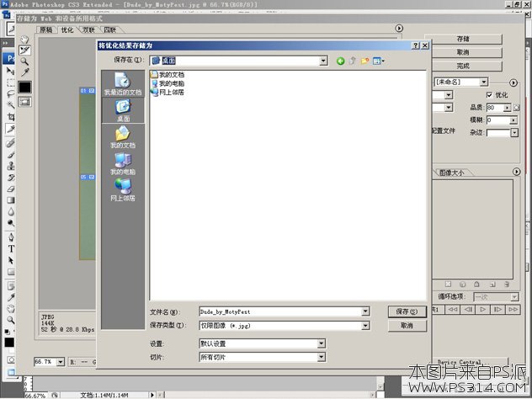Viewport: 532px width, 399px height.
Task: Select Photoshop Path Selection arrow tool
Action: 11,260
